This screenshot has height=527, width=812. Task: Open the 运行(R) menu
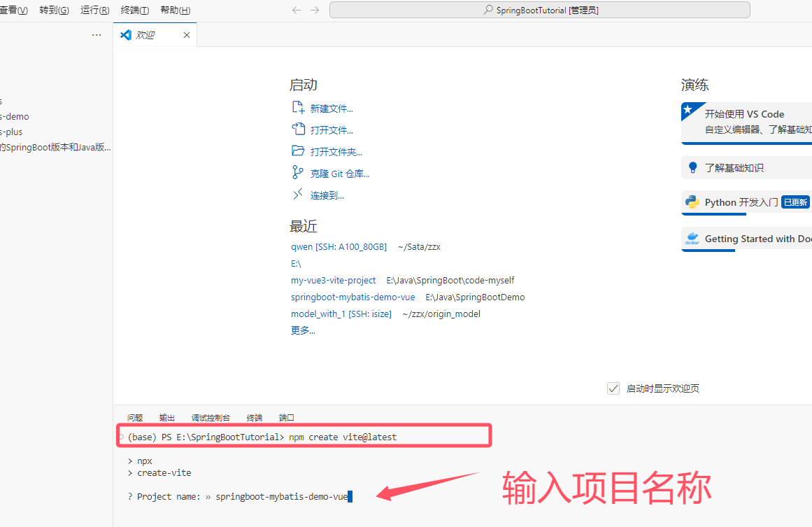(x=94, y=10)
